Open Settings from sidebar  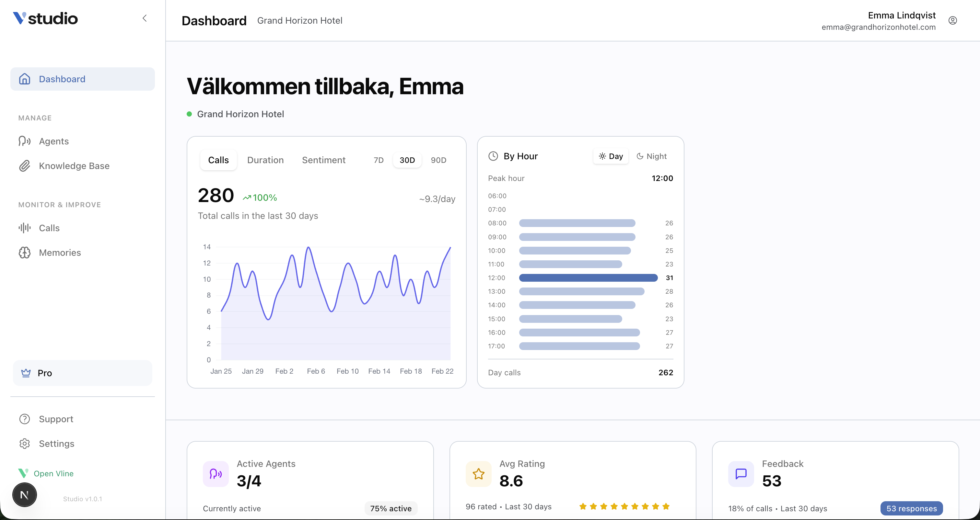(x=57, y=444)
